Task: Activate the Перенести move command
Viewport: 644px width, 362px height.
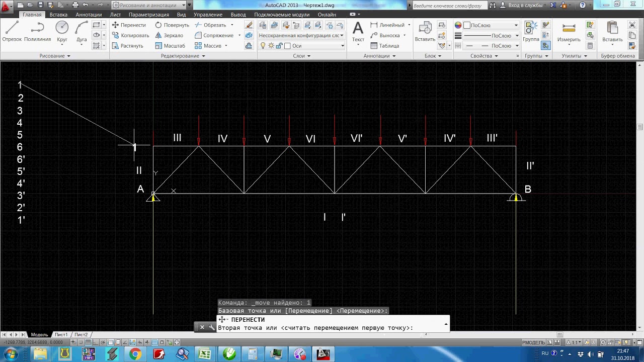Action: point(129,25)
